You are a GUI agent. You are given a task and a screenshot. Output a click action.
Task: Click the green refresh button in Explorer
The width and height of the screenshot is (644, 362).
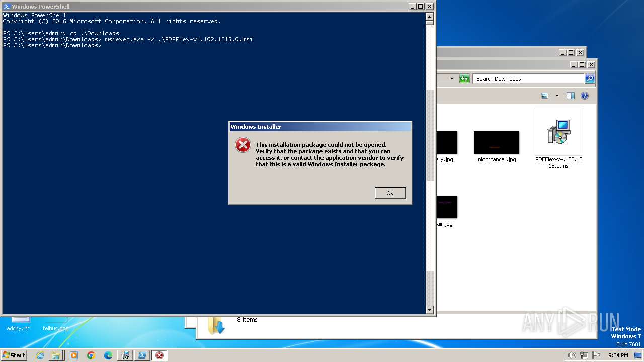click(464, 79)
